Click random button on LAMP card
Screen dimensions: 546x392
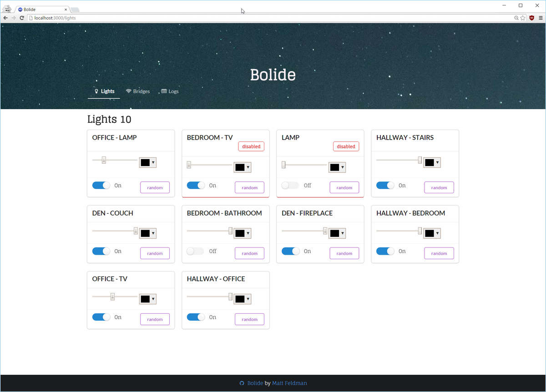point(344,188)
